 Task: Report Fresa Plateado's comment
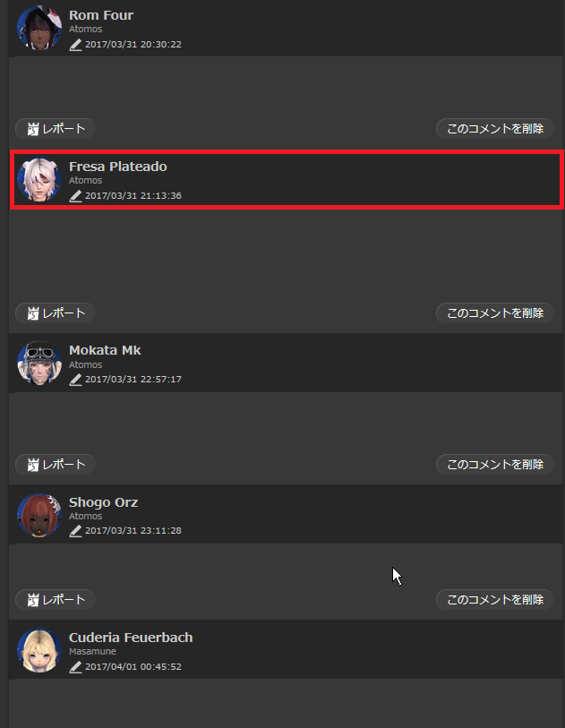[56, 313]
